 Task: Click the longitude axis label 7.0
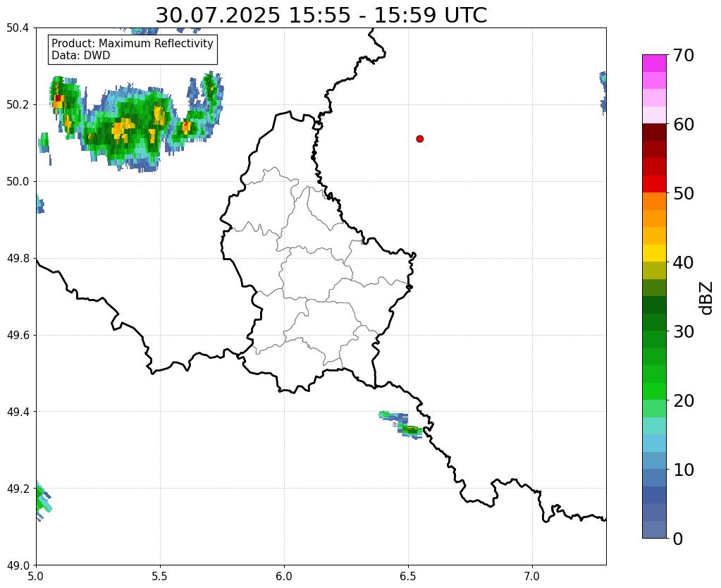[x=532, y=576]
